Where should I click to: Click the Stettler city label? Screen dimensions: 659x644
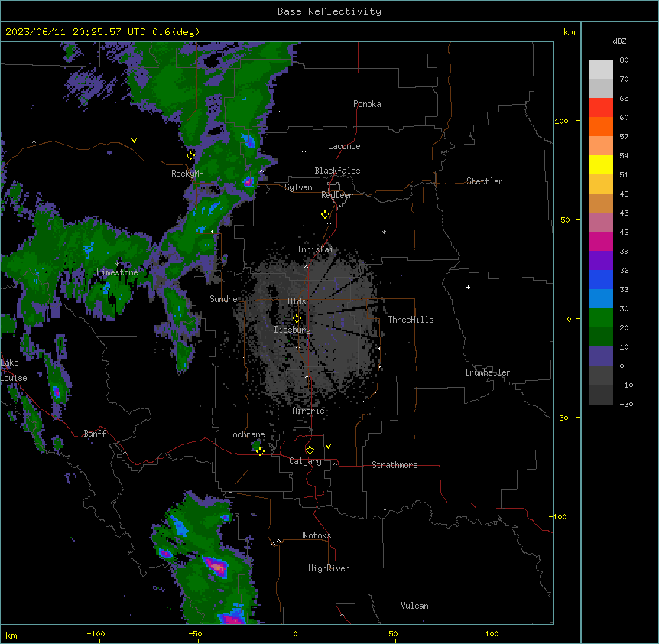485,181
